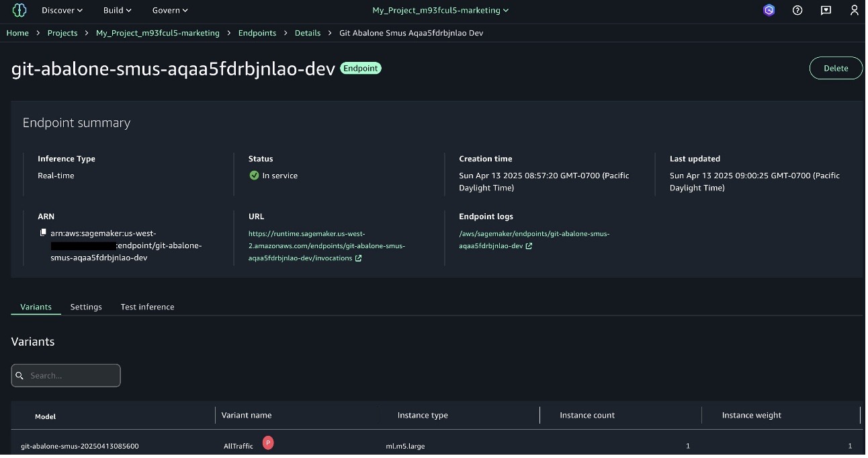Click the ARN value text
This screenshot has height=458, width=868.
point(126,245)
